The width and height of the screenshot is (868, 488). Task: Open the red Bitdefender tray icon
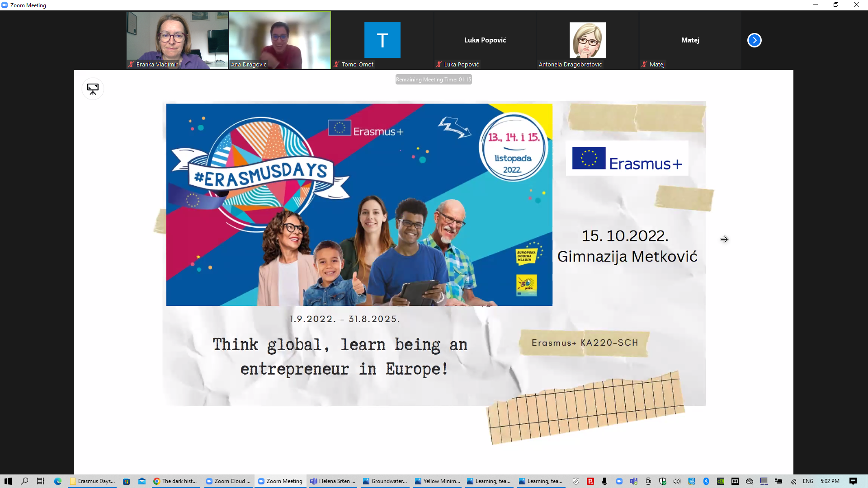590,481
